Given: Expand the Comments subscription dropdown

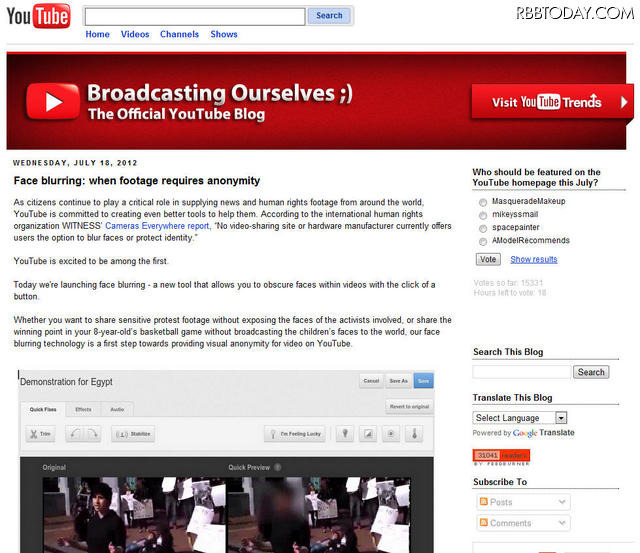Looking at the screenshot, I should coord(523,523).
